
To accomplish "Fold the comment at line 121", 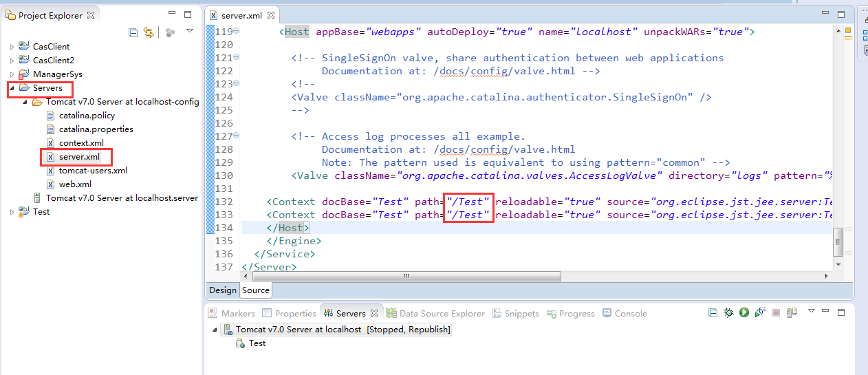I will [237, 57].
